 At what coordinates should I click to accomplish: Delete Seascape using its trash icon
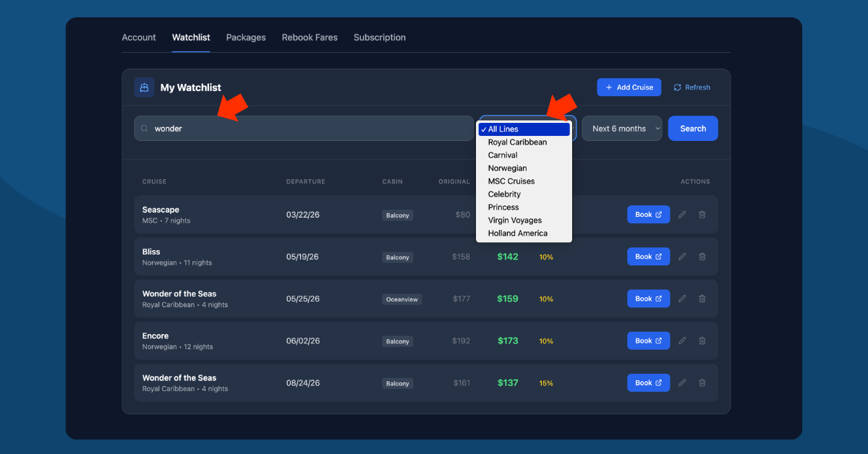702,214
